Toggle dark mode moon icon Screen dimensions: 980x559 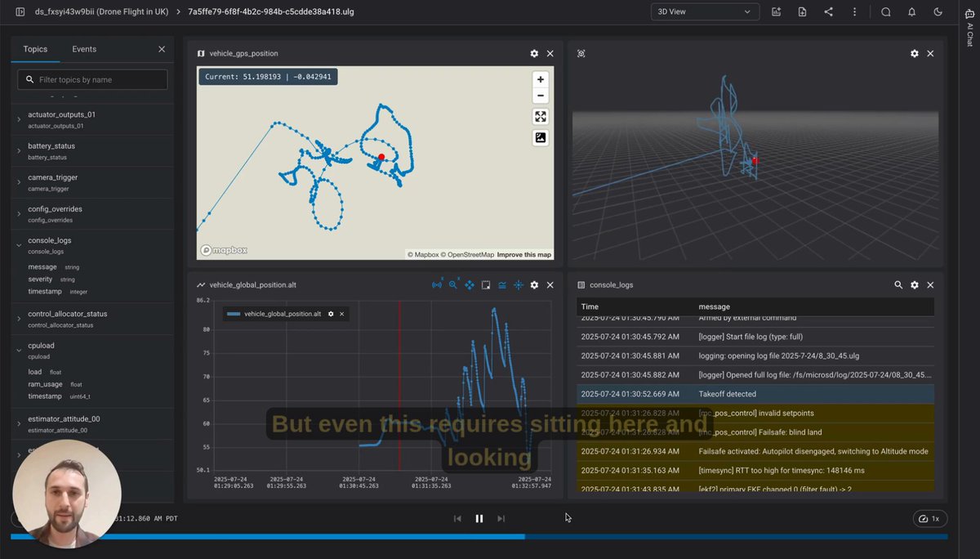coord(938,12)
